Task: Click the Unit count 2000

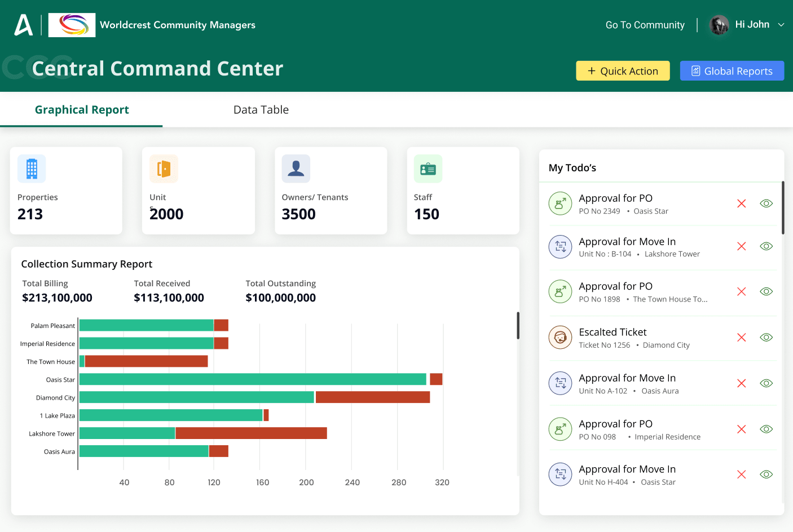Action: (166, 214)
